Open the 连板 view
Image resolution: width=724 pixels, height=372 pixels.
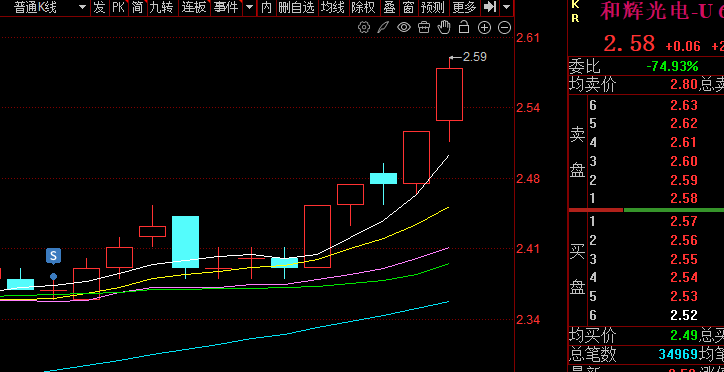(193, 7)
